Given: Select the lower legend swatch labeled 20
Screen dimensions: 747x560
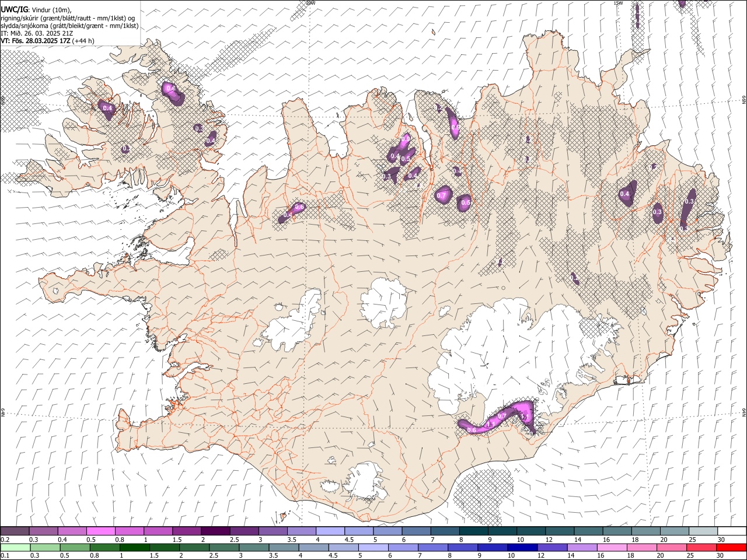Looking at the screenshot, I should pos(671,548).
